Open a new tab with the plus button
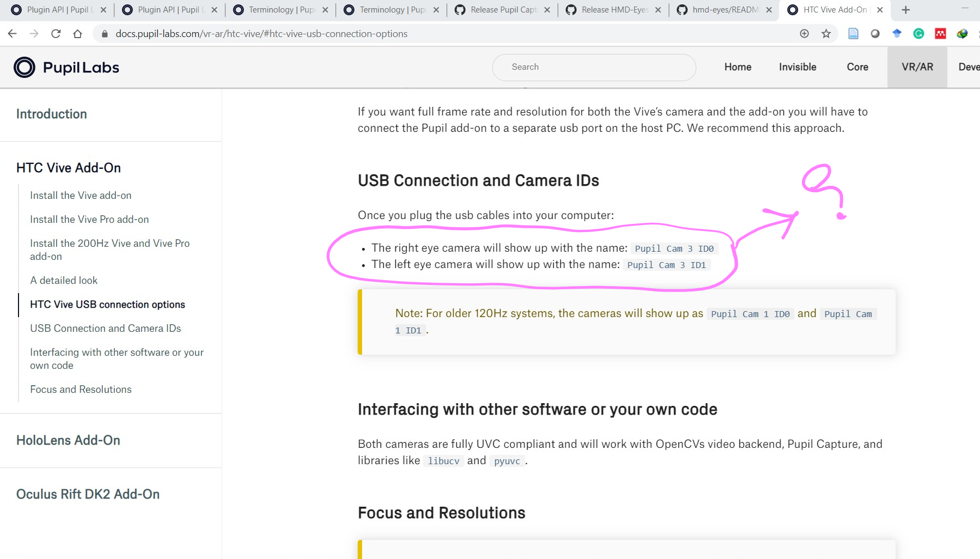 pos(905,10)
